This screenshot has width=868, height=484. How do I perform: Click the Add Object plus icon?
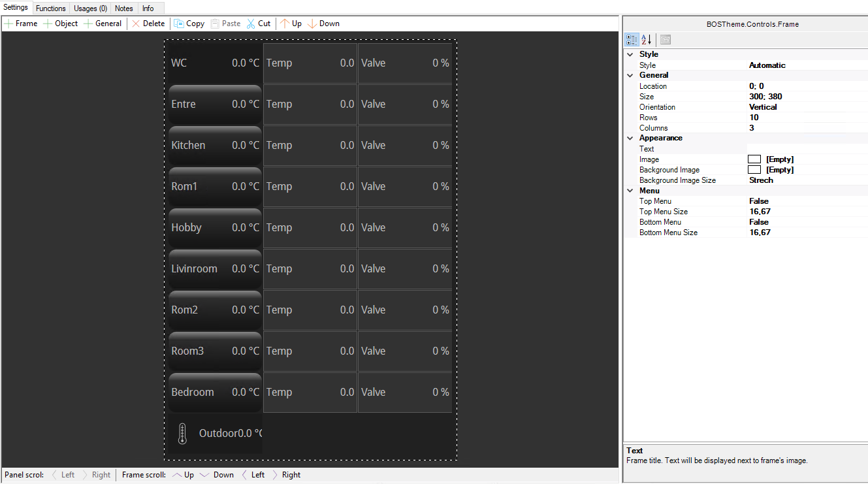coord(48,24)
